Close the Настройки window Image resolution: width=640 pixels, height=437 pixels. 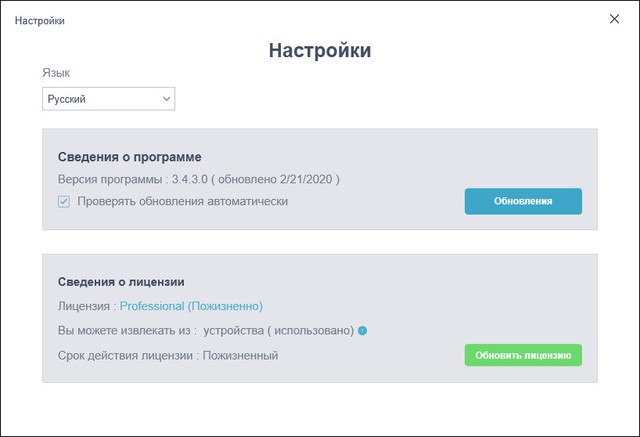(x=614, y=19)
